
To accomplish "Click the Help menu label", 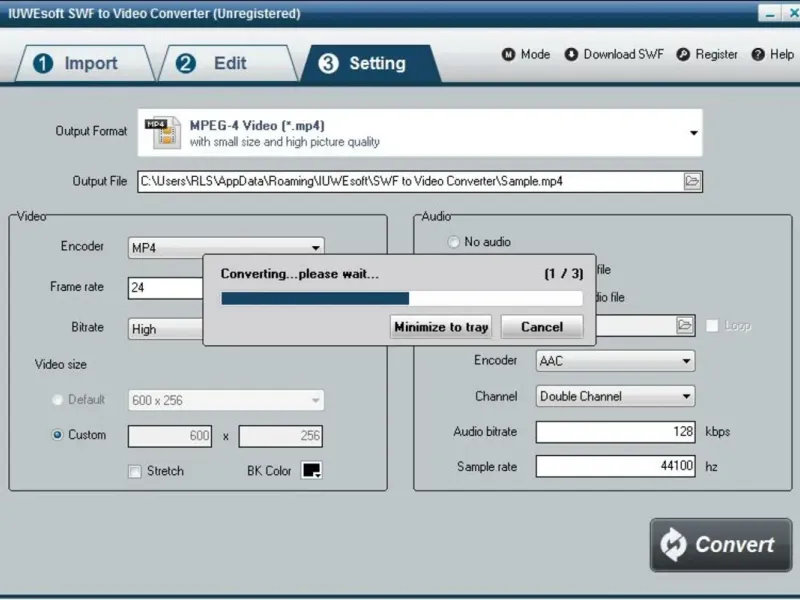I will click(x=782, y=54).
